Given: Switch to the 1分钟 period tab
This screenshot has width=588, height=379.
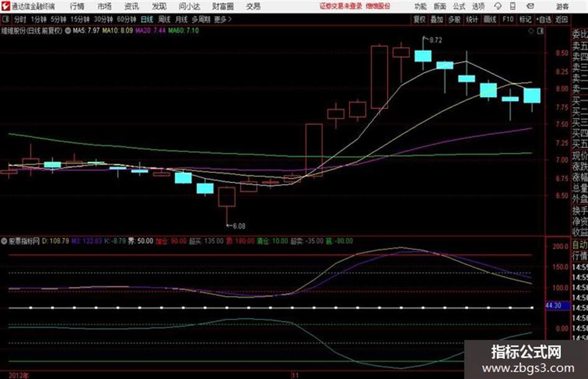Looking at the screenshot, I should pyautogui.click(x=38, y=19).
